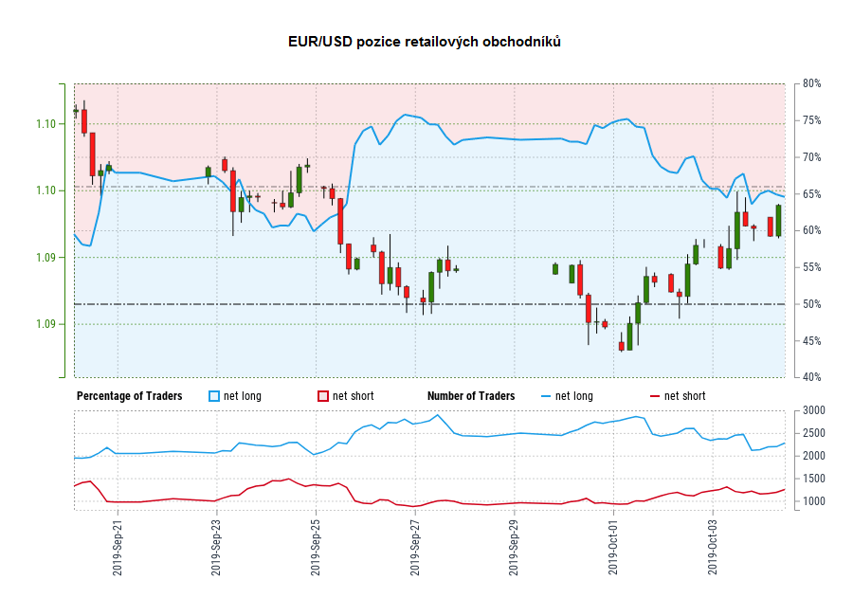Select the 2019-Sep-23 date label
The width and height of the screenshot is (853, 616).
216,548
